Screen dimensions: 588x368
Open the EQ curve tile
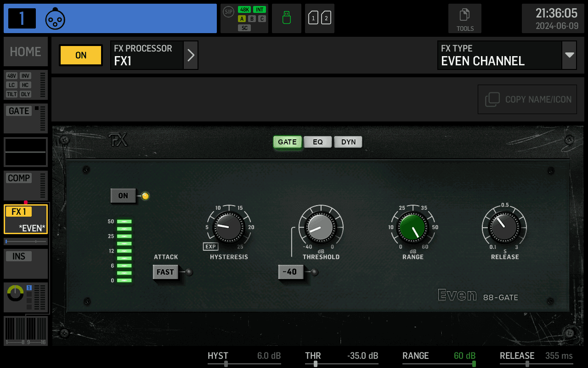click(x=26, y=152)
